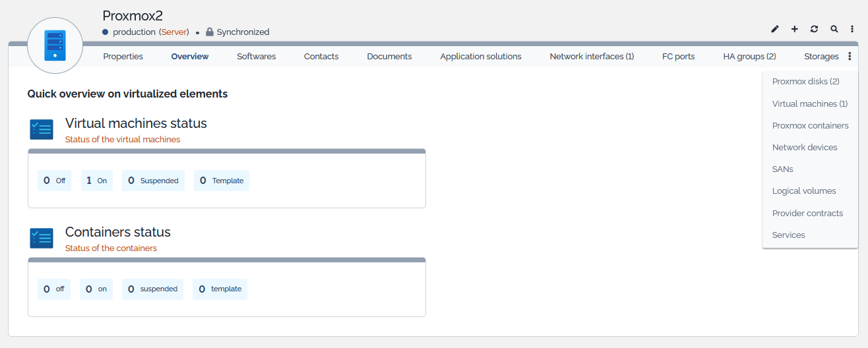Select Proxmox disks (2) from the menu
This screenshot has height=348, width=868.
(805, 82)
